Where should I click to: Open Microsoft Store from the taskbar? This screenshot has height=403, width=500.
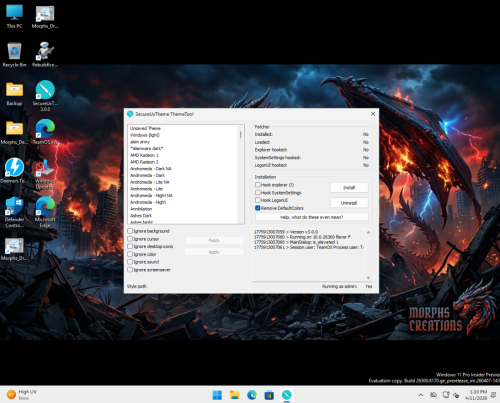[x=269, y=395]
